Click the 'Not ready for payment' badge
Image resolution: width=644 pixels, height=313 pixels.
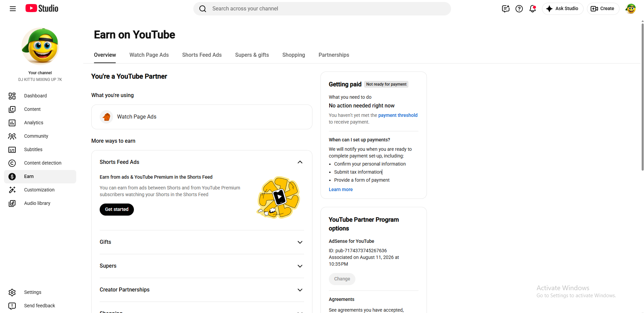(386, 84)
